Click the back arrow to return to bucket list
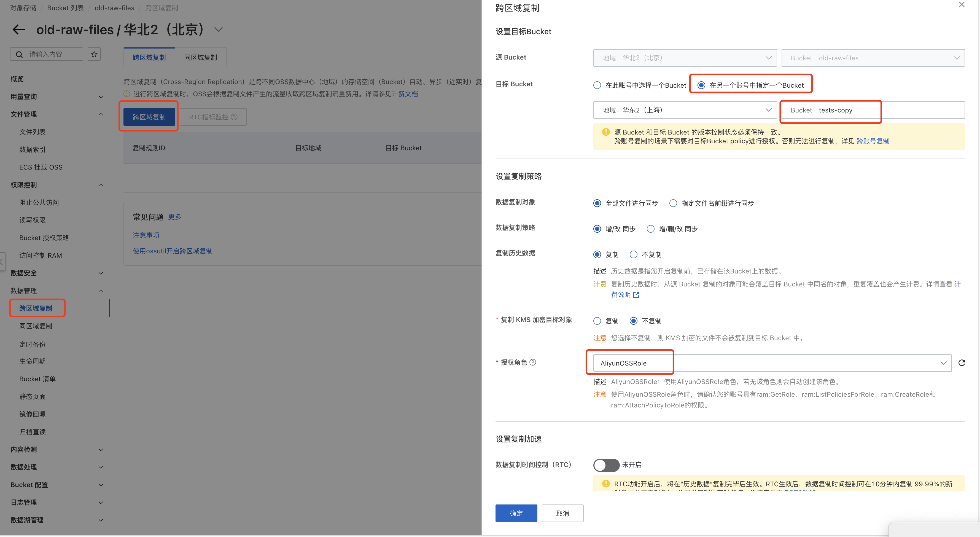This screenshot has height=537, width=980. [x=18, y=29]
